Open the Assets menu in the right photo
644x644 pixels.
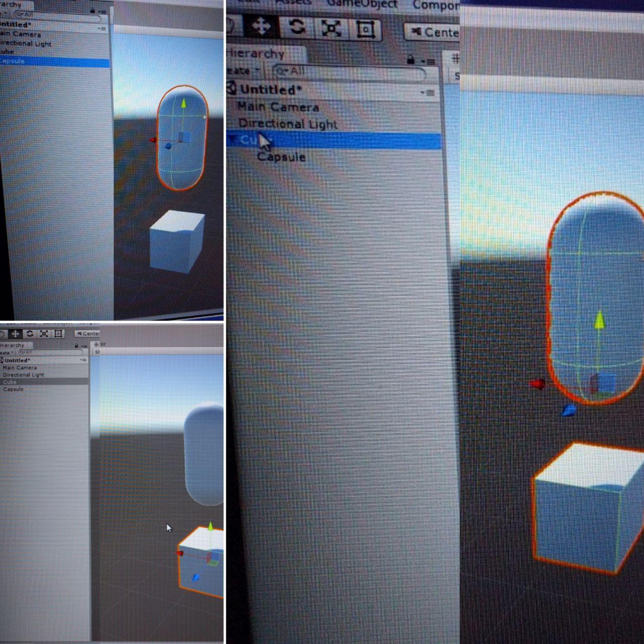point(294,3)
